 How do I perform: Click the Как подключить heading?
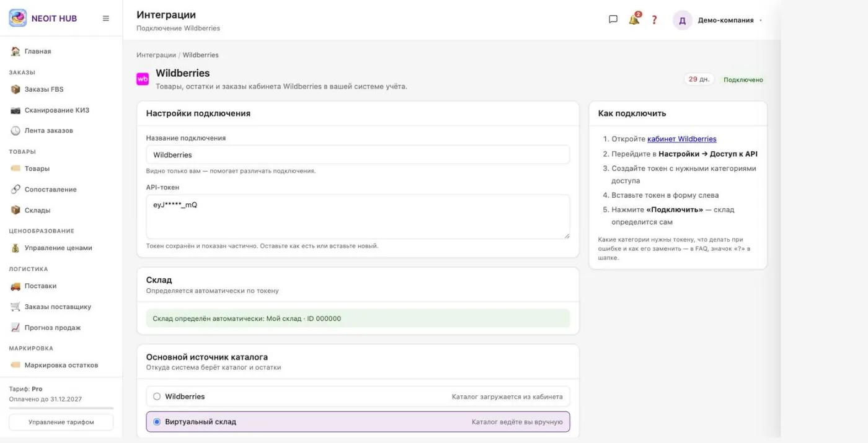(632, 113)
